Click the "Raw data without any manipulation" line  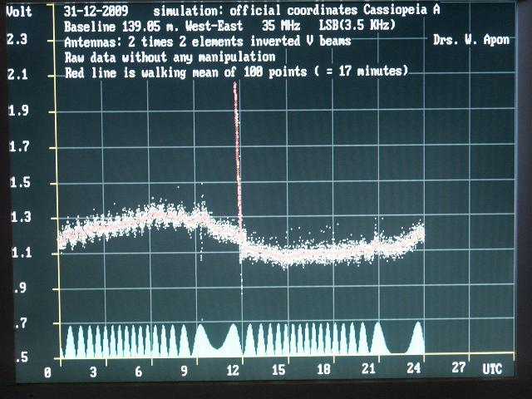[170, 57]
